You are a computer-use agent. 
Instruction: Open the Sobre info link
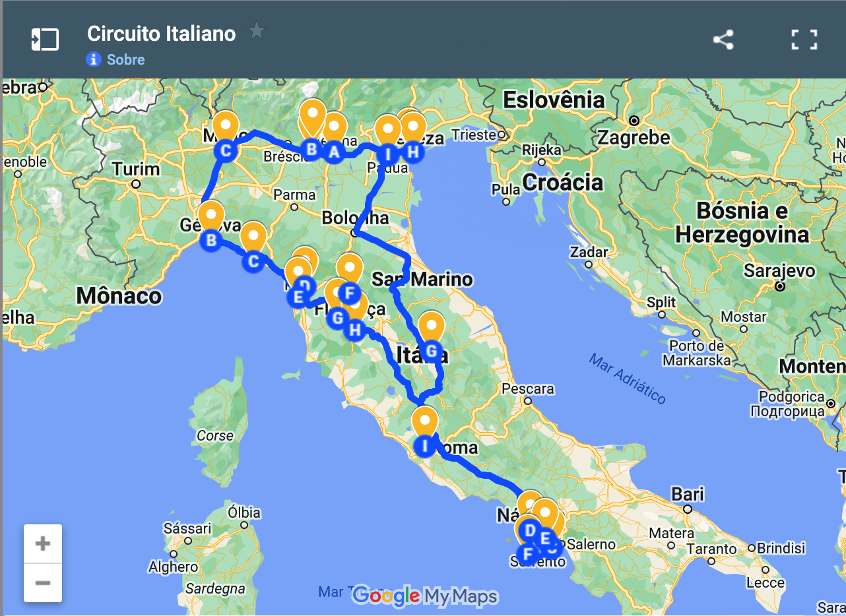pyautogui.click(x=125, y=59)
